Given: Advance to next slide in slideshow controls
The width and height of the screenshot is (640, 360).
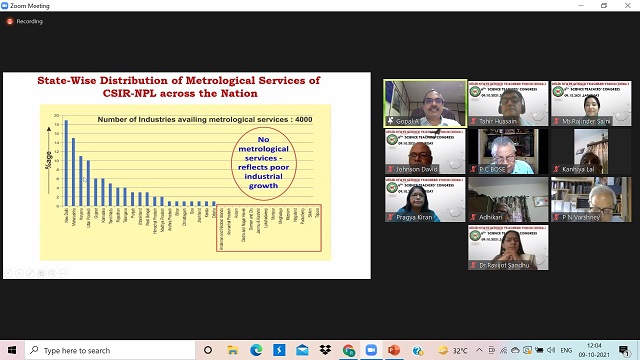Looking at the screenshot, I should click(x=20, y=273).
